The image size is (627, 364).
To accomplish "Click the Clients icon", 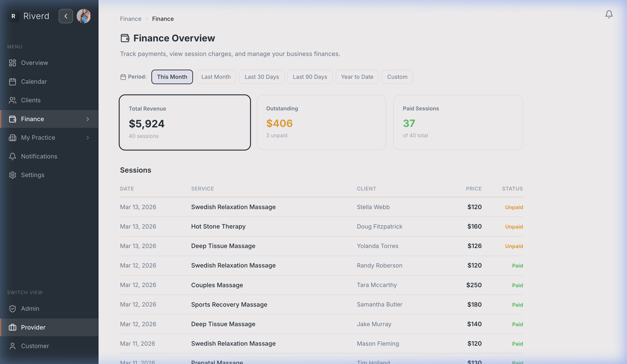I will [x=13, y=100].
